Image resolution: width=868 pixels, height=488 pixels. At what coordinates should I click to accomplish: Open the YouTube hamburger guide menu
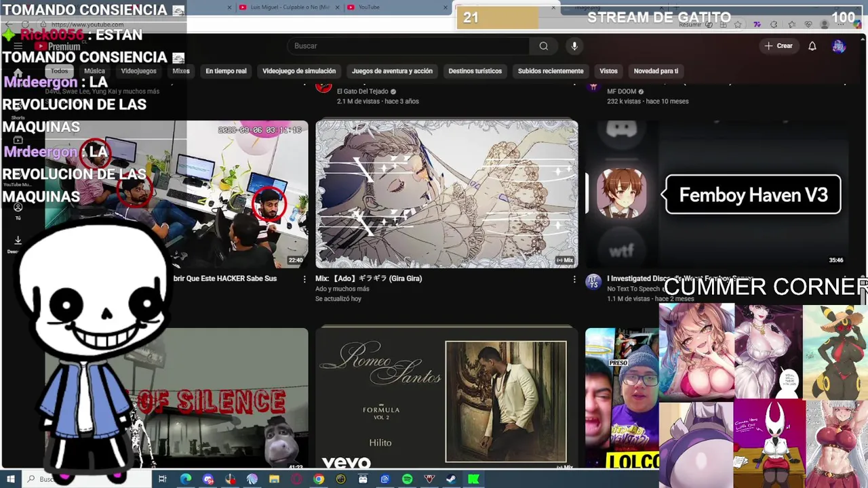point(18,46)
